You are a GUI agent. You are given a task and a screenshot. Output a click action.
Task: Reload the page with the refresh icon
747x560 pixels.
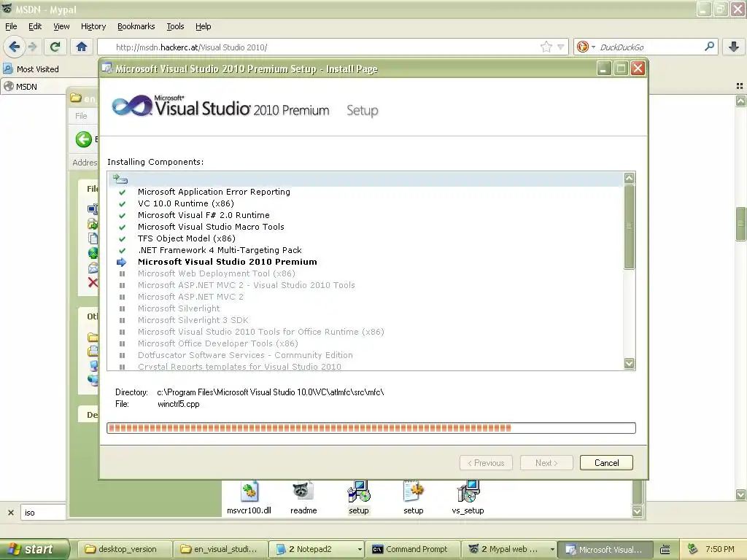55,47
